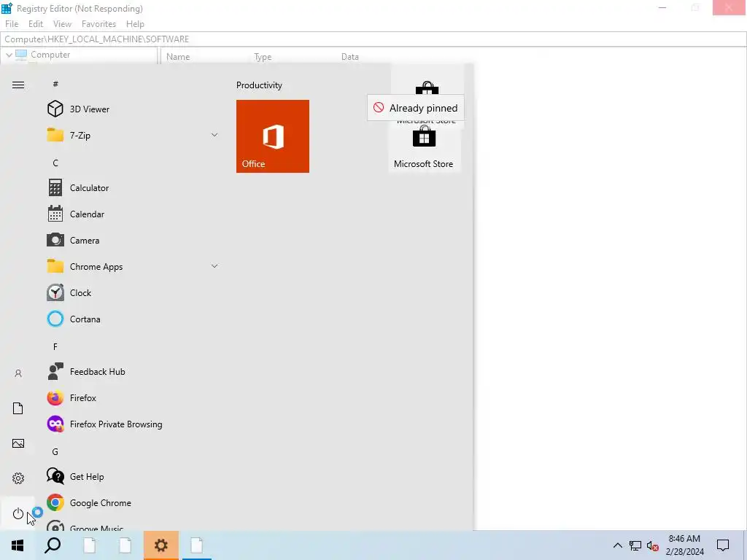Open the Get Help app
The height and width of the screenshot is (560, 747).
pyautogui.click(x=133, y=476)
